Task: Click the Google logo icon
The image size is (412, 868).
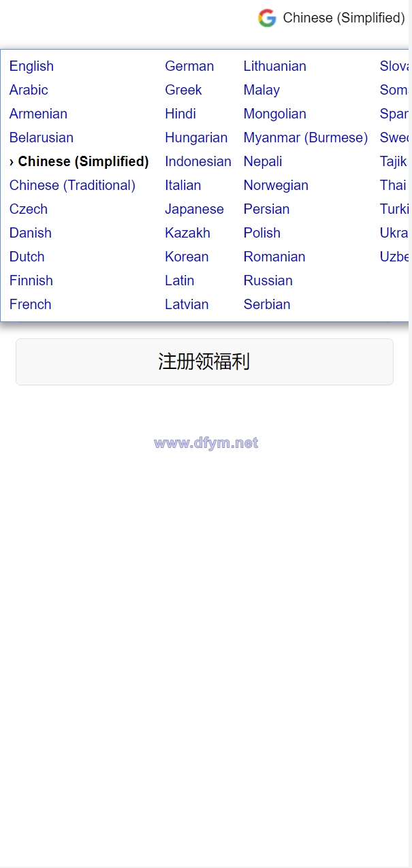Action: click(x=267, y=18)
